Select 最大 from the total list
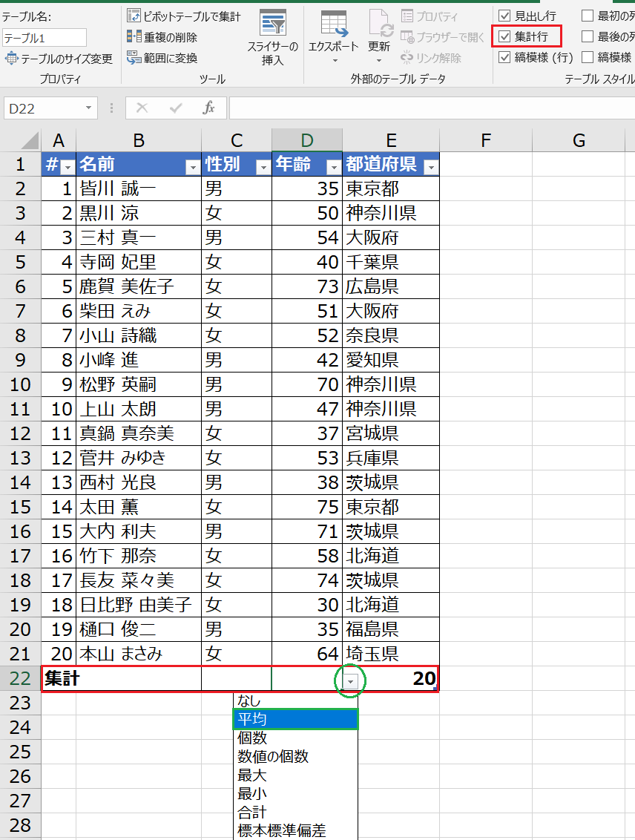Screen dimensions: 635x840 295,775
